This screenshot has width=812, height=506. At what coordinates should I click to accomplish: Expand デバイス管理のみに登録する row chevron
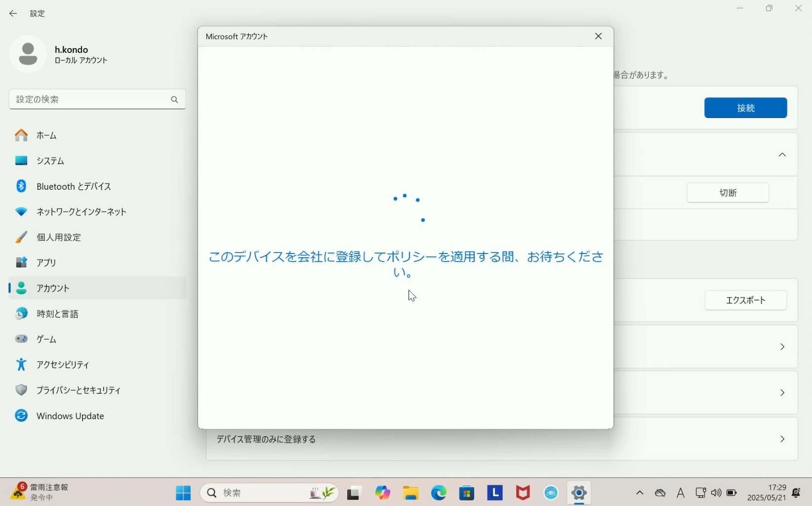click(x=782, y=439)
